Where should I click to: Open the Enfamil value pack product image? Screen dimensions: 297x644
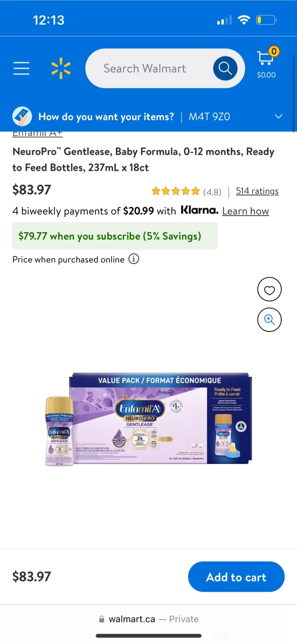coord(149,420)
